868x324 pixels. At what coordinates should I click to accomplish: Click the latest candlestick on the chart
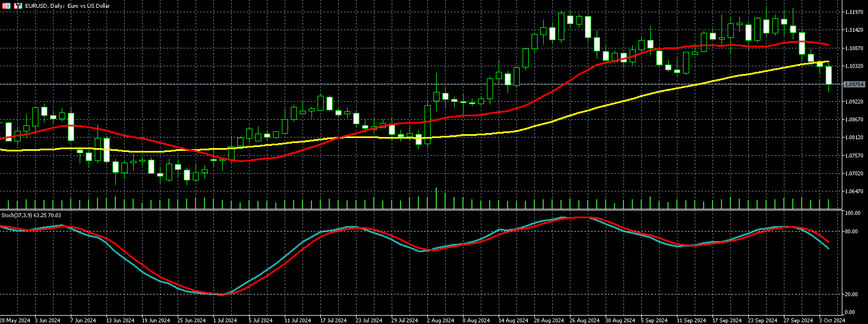coord(828,75)
